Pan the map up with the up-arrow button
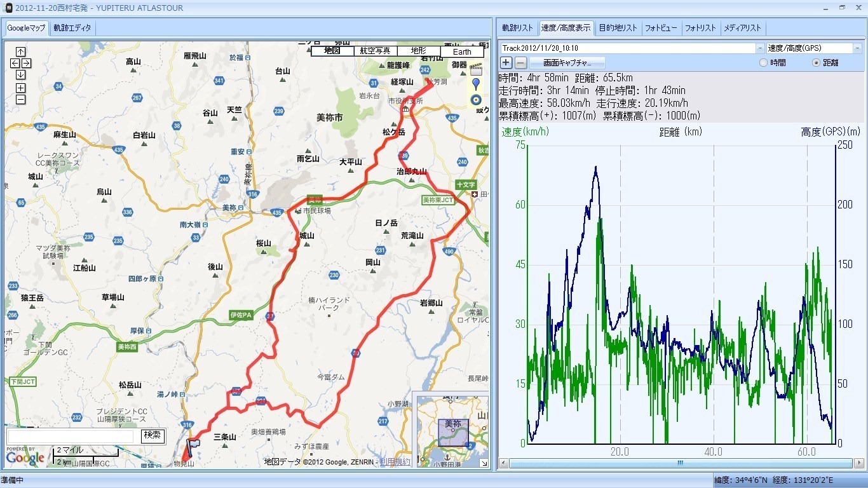This screenshot has height=488, width=868. click(20, 51)
